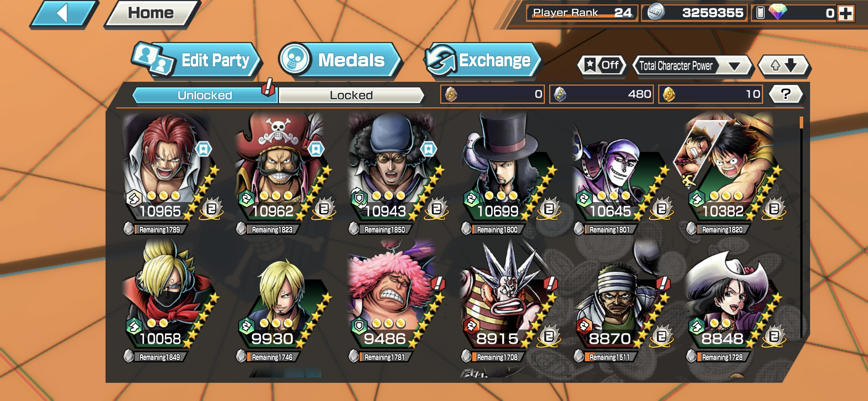The height and width of the screenshot is (401, 868).
Task: Click the silver coin currency icon
Action: pyautogui.click(x=656, y=13)
